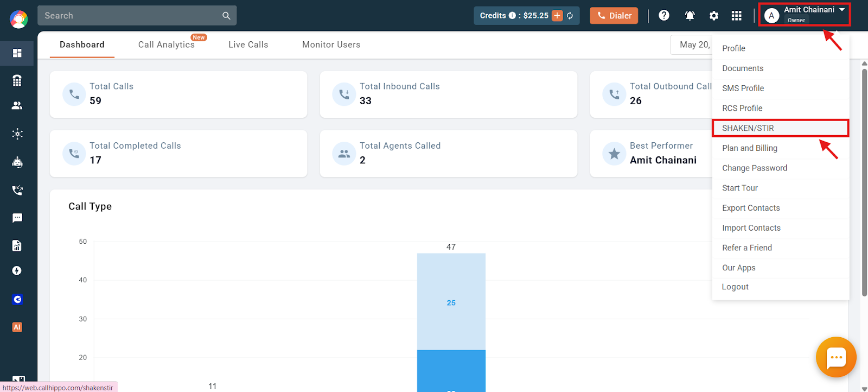Click the user avatar letter A
This screenshot has width=868, height=392.
[x=771, y=16]
